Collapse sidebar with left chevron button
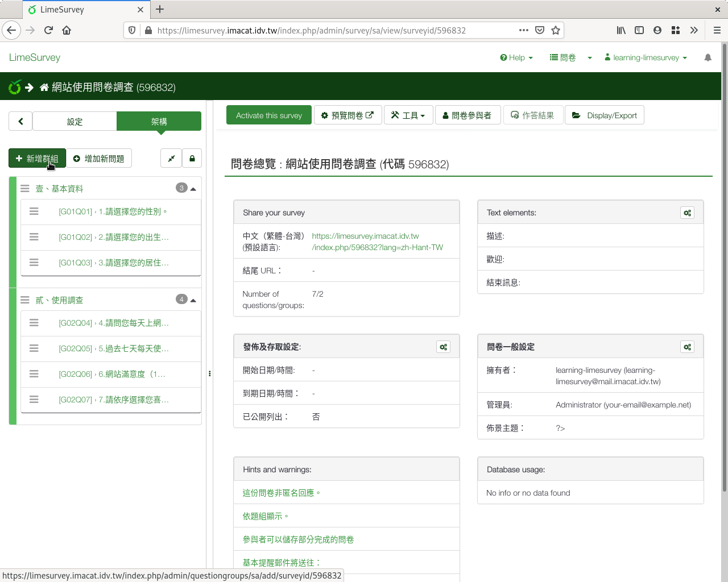The width and height of the screenshot is (728, 582). click(20, 121)
